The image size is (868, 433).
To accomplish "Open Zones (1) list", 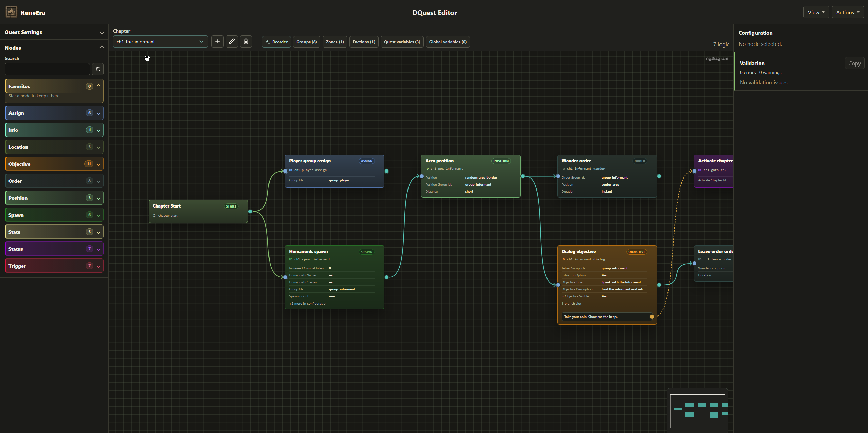I will 335,42.
